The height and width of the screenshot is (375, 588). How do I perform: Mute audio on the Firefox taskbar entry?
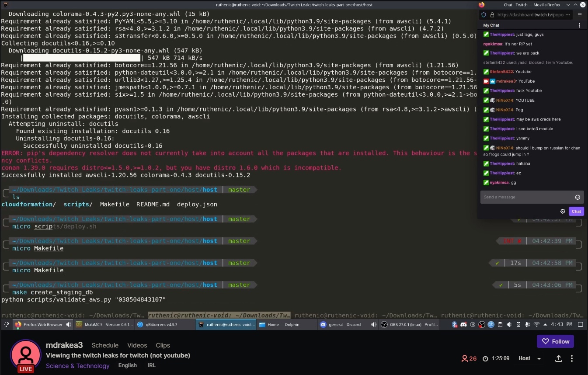(x=69, y=325)
